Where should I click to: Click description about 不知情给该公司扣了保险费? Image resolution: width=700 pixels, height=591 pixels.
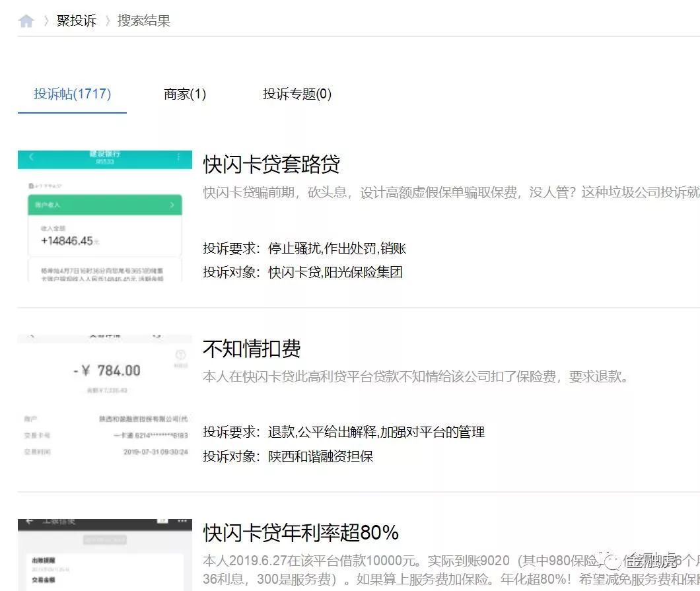415,377
